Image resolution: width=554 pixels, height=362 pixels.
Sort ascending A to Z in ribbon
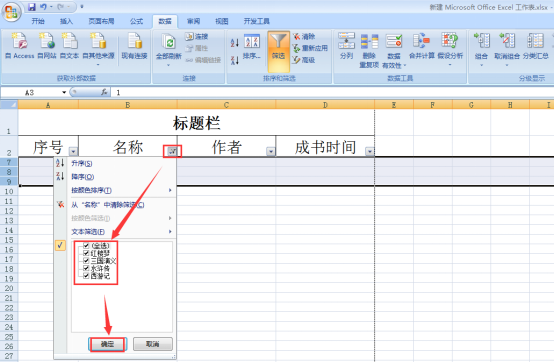[235, 43]
